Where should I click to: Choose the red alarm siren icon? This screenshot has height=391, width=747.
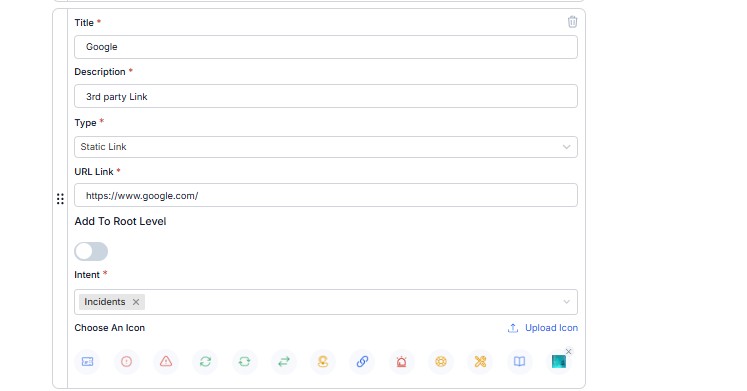[402, 361]
